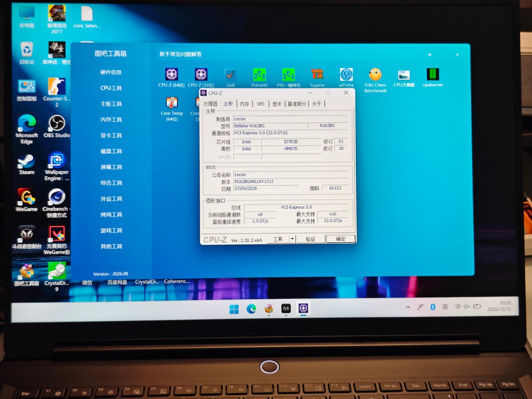Open the Windows Start menu

point(234,309)
